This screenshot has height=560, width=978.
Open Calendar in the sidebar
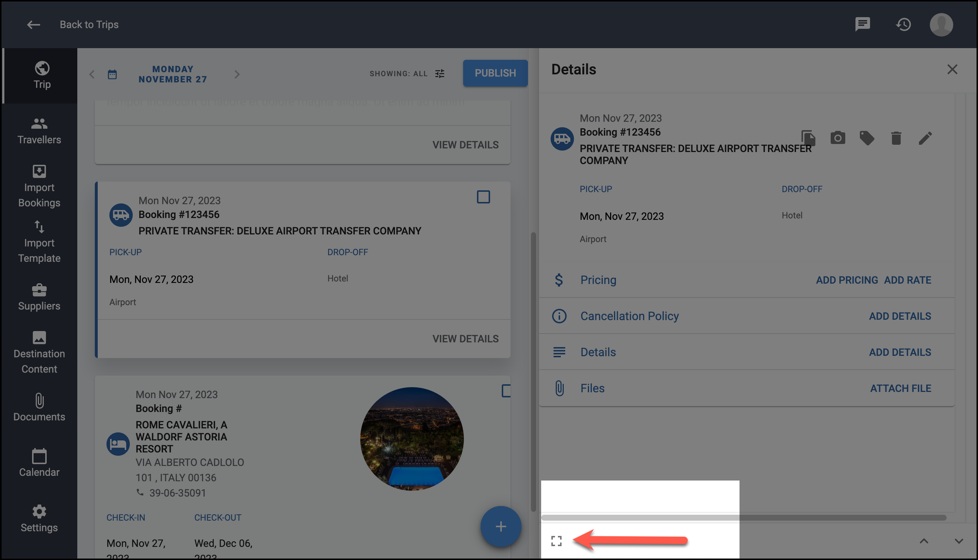[39, 463]
